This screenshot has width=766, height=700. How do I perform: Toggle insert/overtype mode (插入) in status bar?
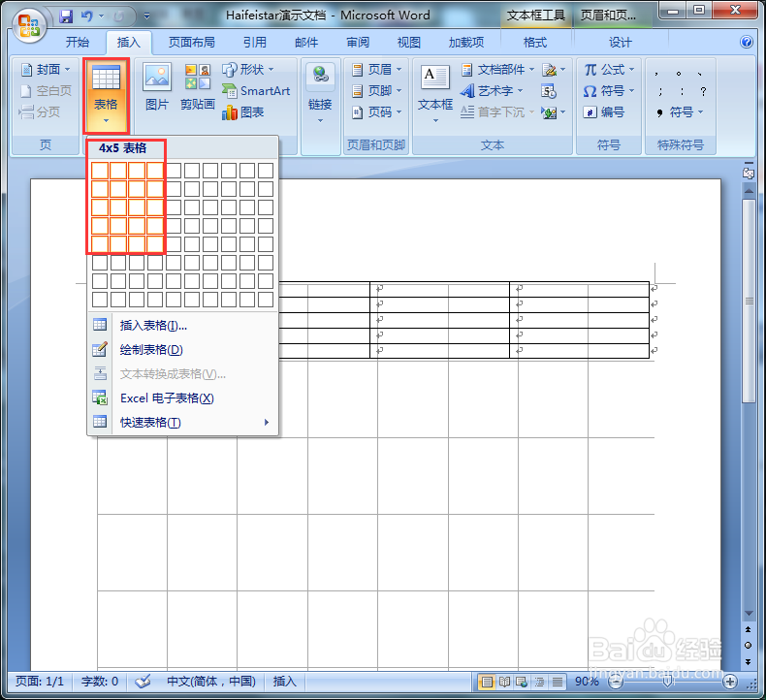pyautogui.click(x=284, y=682)
